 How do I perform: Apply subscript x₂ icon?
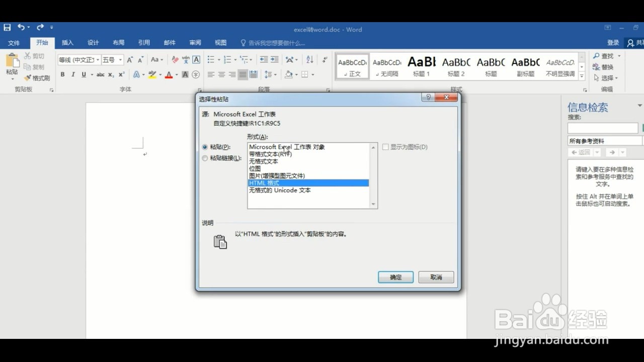point(111,74)
